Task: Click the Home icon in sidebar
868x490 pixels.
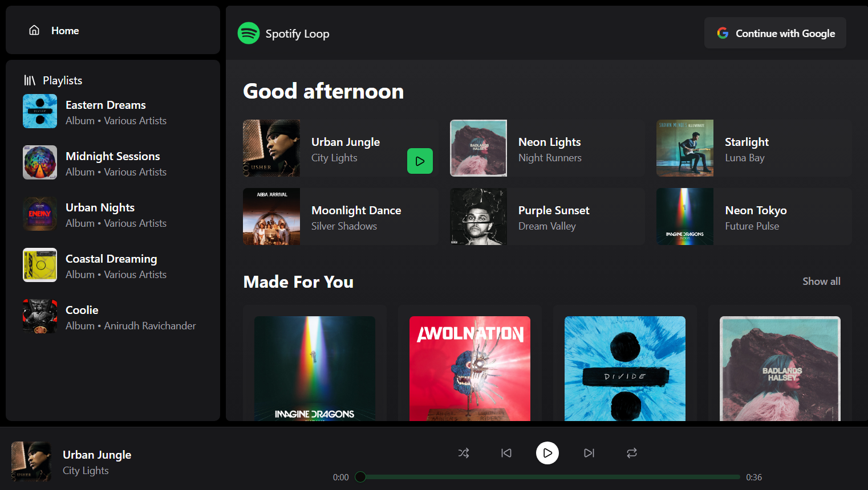Action: 34,30
